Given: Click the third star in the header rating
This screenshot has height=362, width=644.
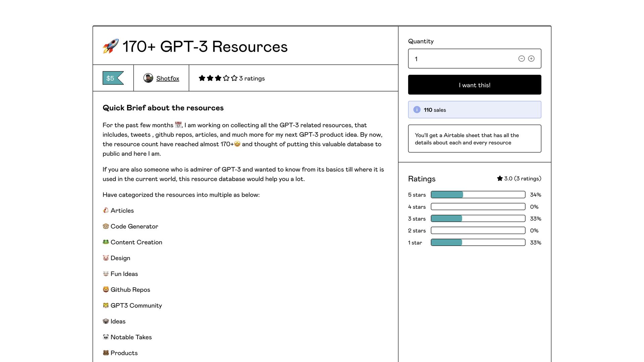Looking at the screenshot, I should coord(218,78).
